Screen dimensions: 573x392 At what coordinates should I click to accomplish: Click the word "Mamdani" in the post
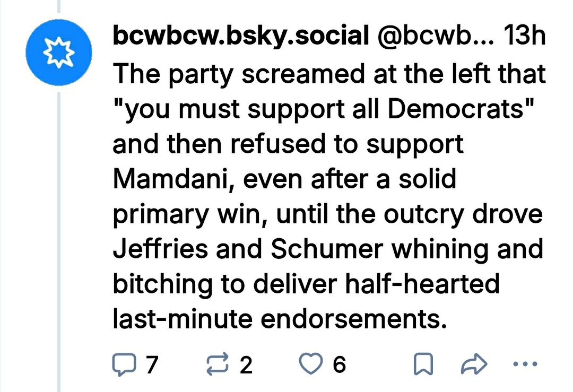[x=170, y=179]
